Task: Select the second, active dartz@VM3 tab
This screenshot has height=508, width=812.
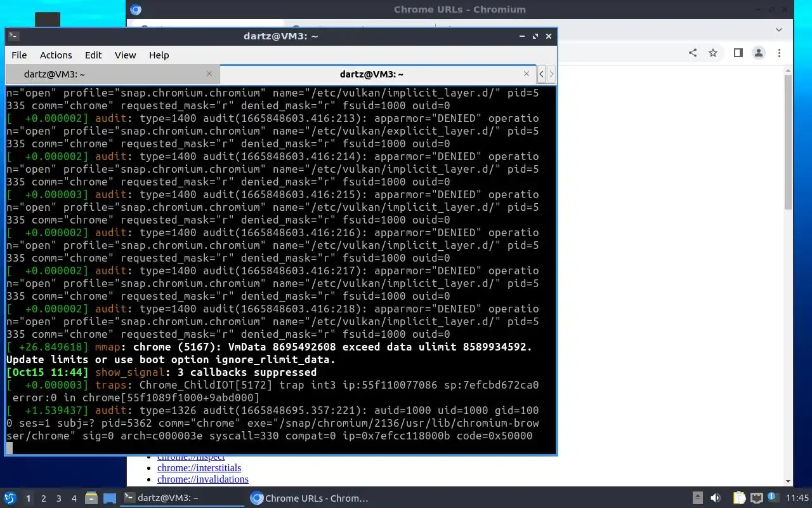Action: point(378,74)
